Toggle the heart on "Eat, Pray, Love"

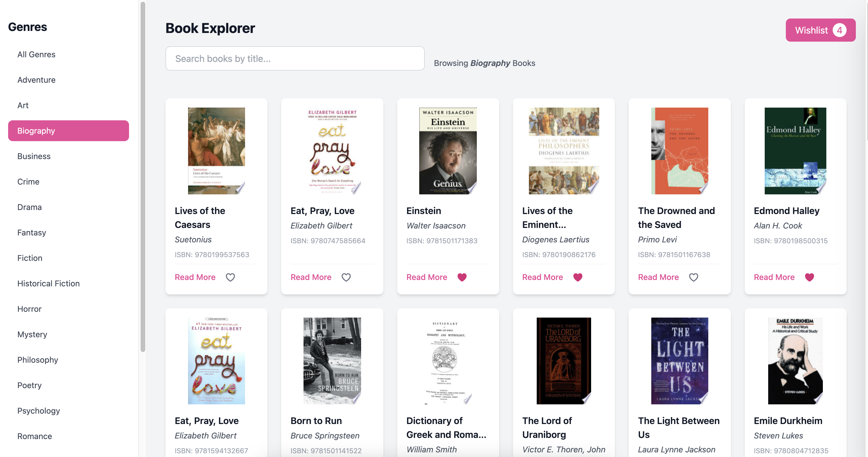[x=346, y=277]
